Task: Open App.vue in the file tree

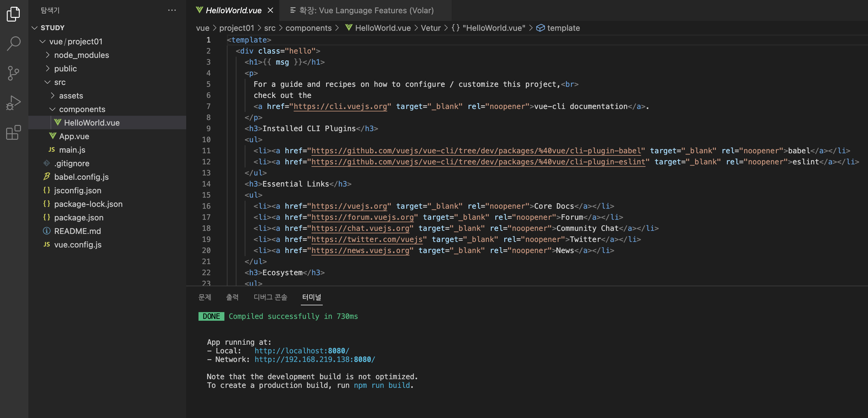Action: tap(74, 136)
